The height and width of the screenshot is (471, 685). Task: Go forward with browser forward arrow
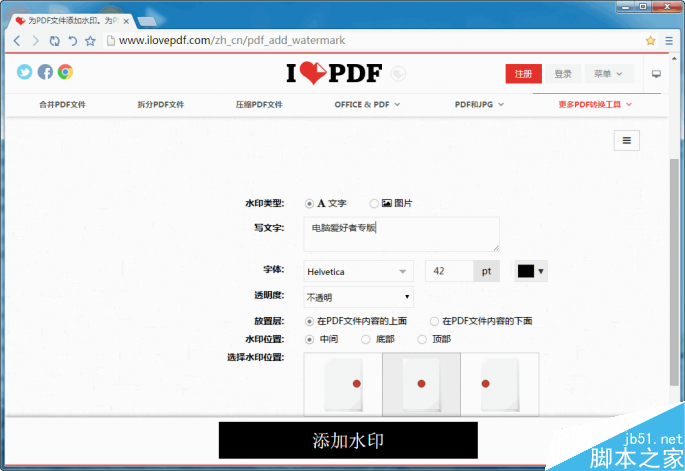click(36, 41)
